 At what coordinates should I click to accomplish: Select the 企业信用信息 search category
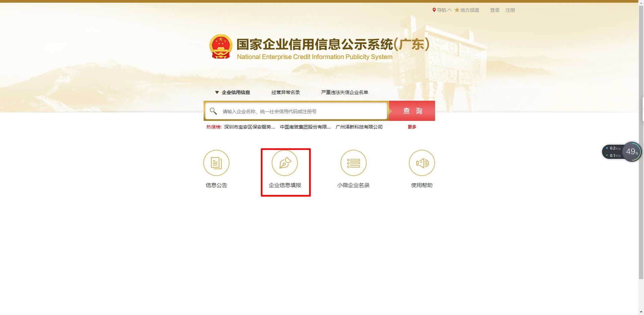236,92
